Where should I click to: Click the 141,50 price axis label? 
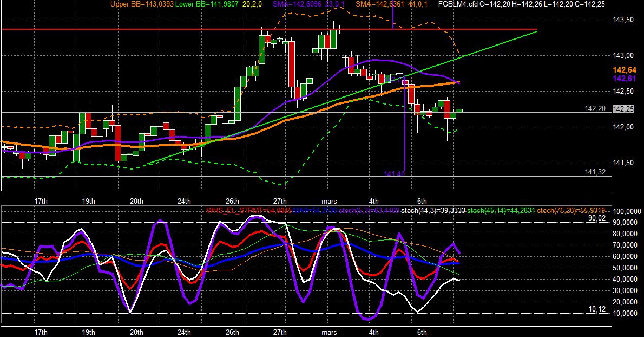coord(623,163)
